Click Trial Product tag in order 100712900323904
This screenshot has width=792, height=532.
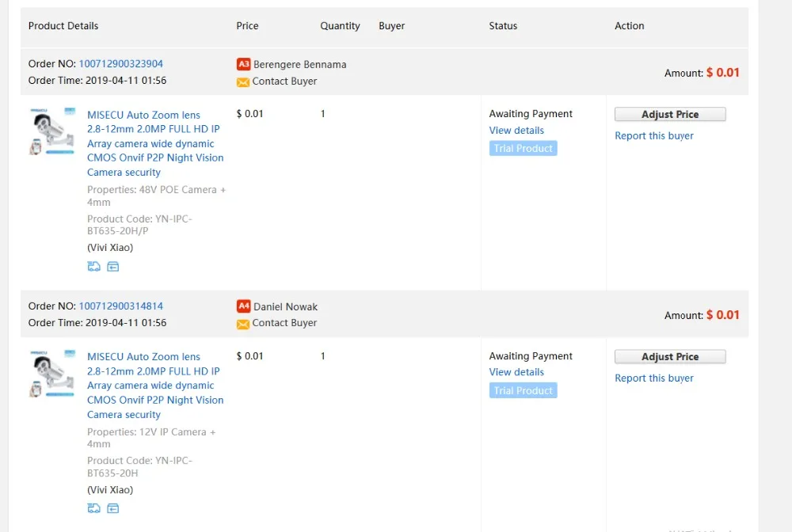click(x=523, y=148)
